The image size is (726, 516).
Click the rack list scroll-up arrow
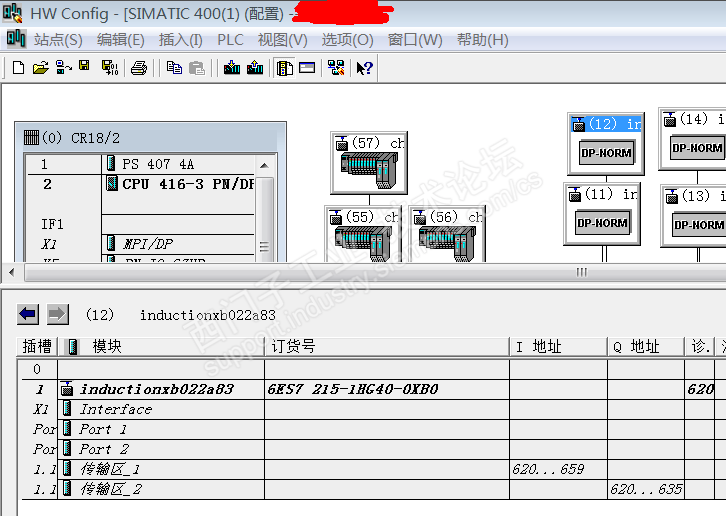pyautogui.click(x=264, y=165)
